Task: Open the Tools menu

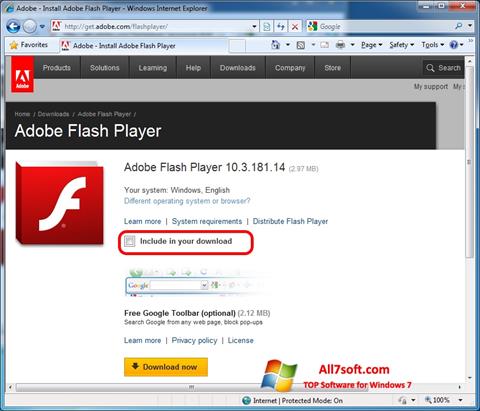Action: pyautogui.click(x=433, y=45)
